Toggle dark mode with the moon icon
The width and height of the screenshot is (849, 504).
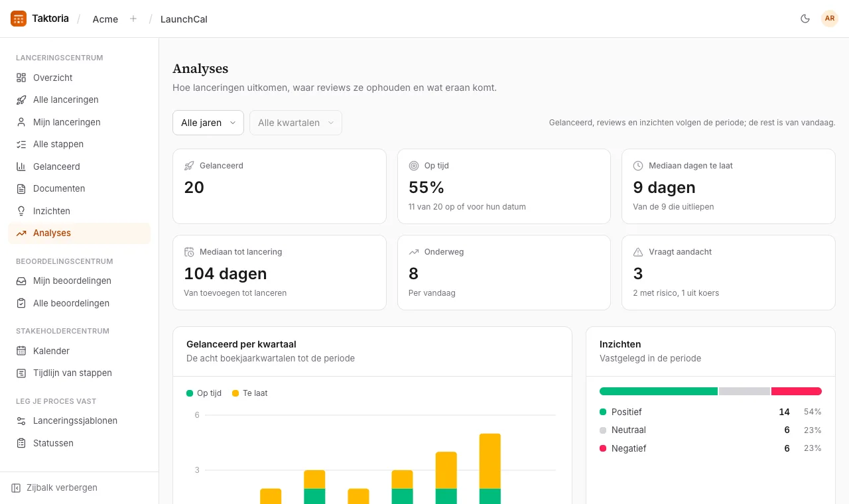(805, 19)
